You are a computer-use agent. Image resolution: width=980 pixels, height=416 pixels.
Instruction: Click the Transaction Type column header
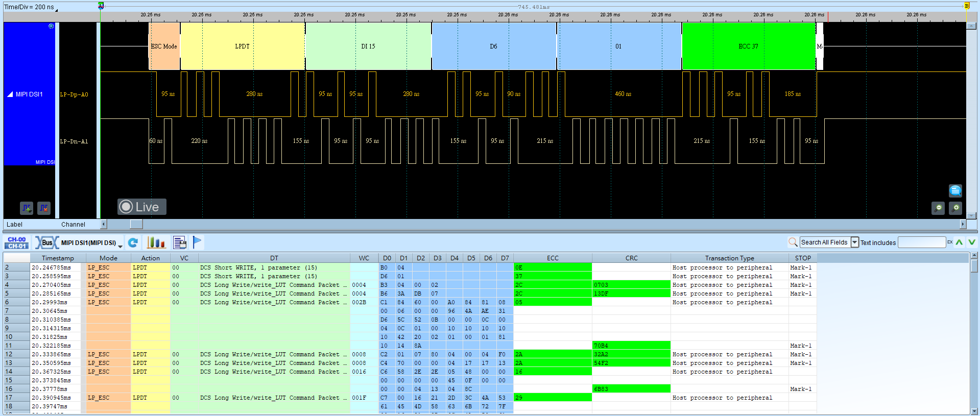729,258
